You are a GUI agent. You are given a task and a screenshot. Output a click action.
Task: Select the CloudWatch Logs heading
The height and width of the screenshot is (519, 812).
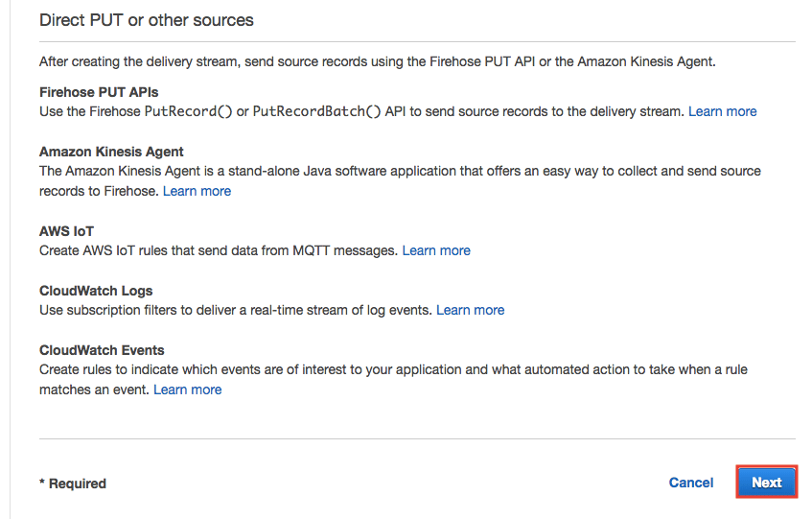pos(96,291)
